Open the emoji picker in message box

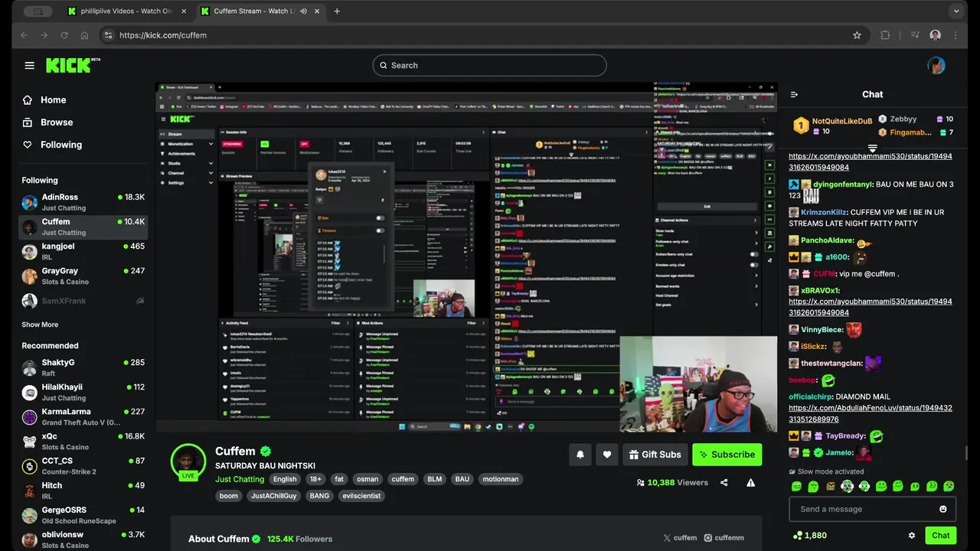(942, 509)
